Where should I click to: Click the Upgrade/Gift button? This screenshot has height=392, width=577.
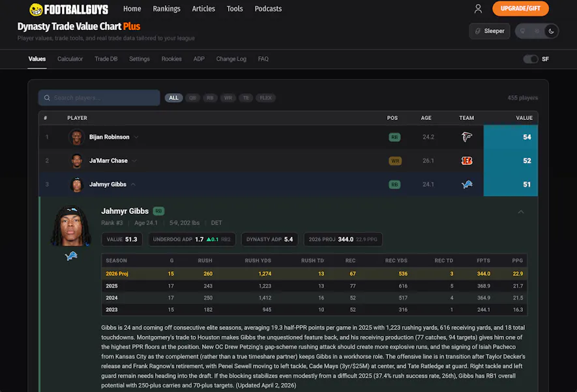point(520,9)
